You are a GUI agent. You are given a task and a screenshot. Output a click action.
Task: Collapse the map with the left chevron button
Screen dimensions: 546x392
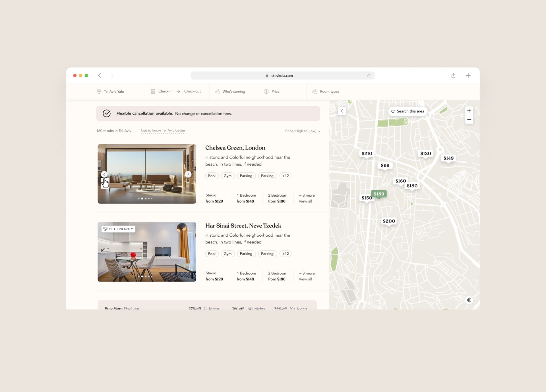coord(342,111)
